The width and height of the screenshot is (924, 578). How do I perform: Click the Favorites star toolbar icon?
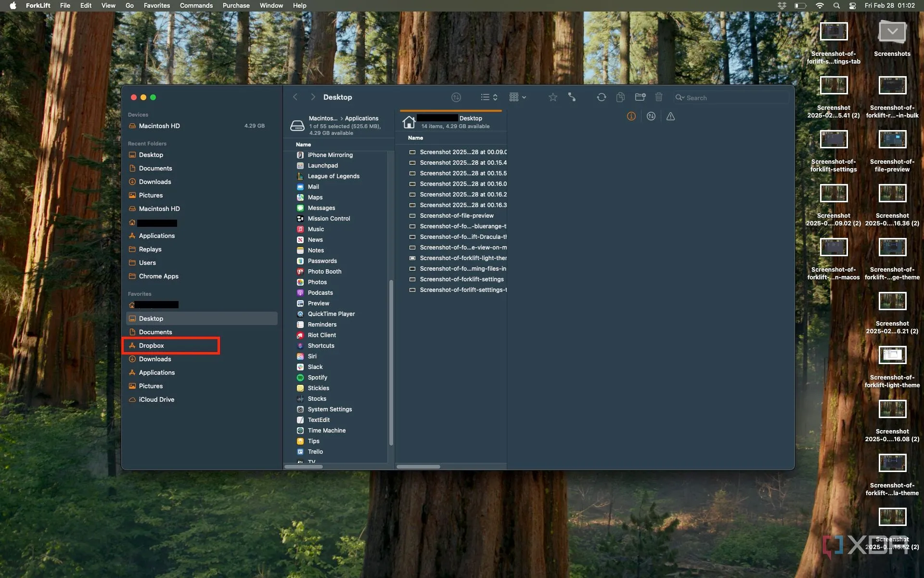[x=552, y=97]
